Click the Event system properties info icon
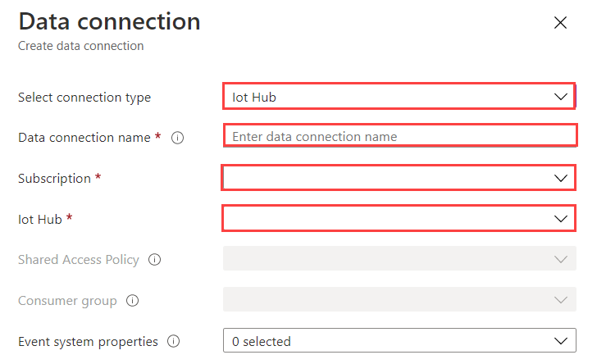Image resolution: width=597 pixels, height=364 pixels. tap(173, 341)
